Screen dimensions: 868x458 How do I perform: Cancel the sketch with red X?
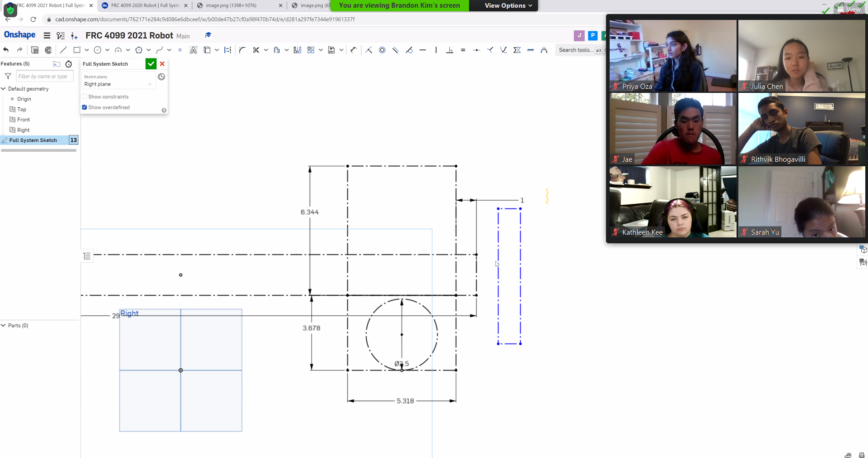162,64
